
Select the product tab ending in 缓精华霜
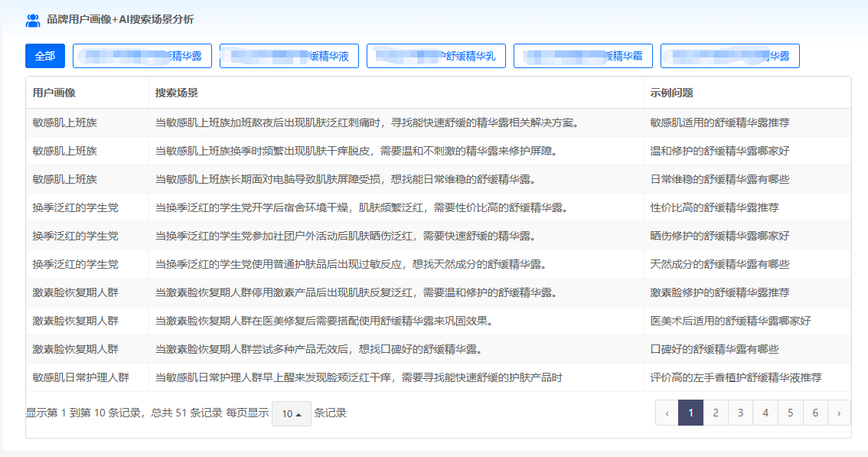tap(583, 56)
